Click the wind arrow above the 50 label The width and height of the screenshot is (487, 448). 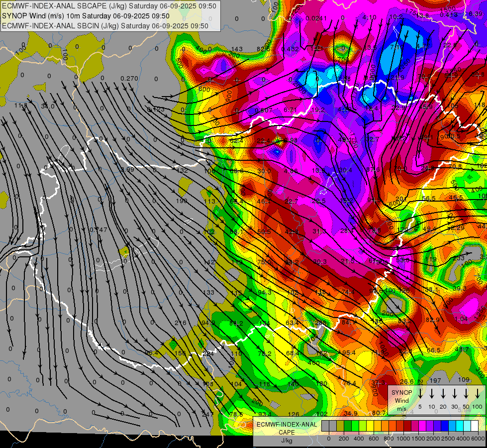466,393
